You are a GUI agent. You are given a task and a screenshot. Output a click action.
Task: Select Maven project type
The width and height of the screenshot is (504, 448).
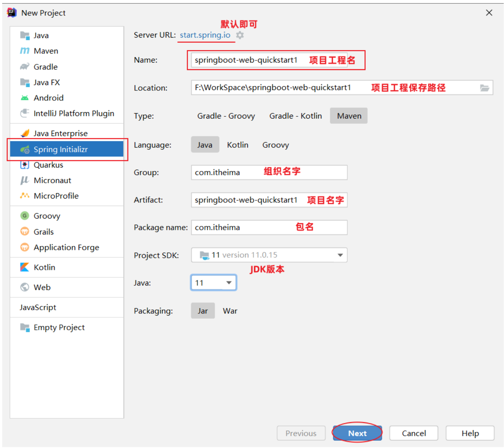[x=349, y=116]
